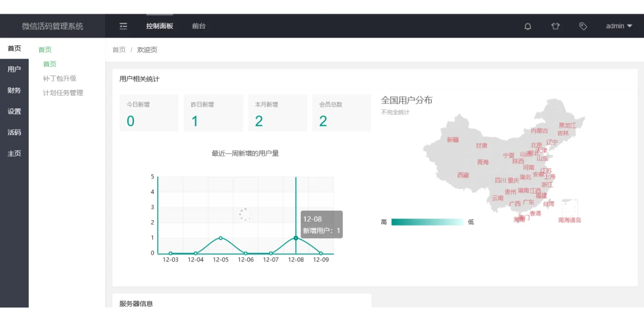Click 四川 on the China map

click(501, 180)
